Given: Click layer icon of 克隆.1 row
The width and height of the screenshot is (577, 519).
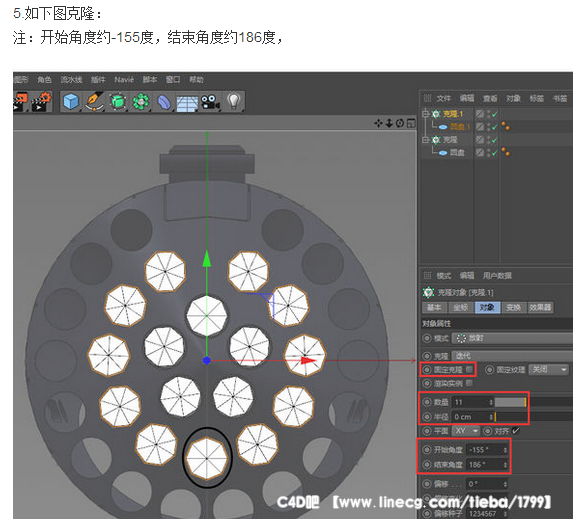Looking at the screenshot, I should point(479,114).
